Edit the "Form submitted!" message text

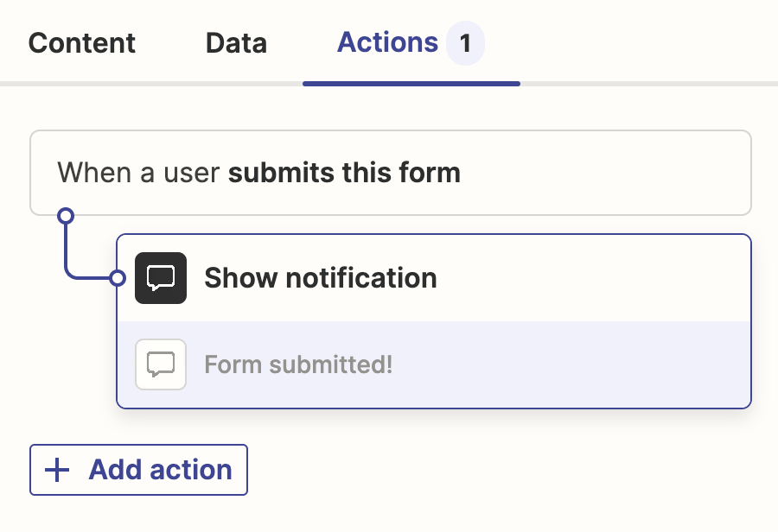point(298,364)
